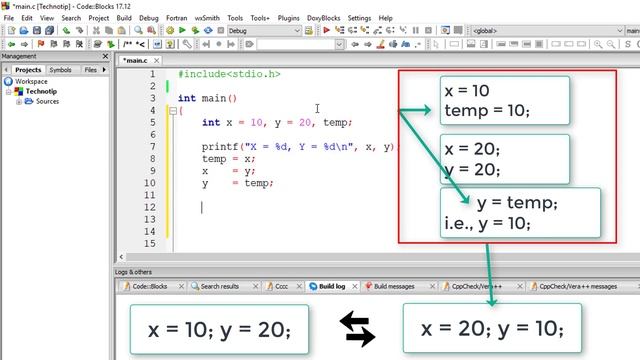Open Find with the magnifier icon

(x=138, y=30)
